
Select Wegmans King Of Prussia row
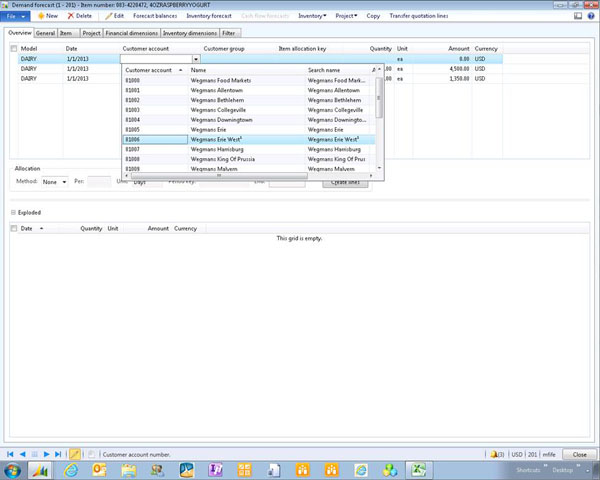coord(249,159)
